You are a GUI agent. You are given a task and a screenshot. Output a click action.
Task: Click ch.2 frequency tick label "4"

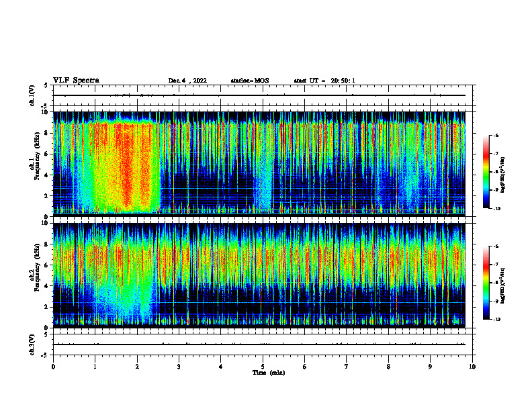[46, 287]
